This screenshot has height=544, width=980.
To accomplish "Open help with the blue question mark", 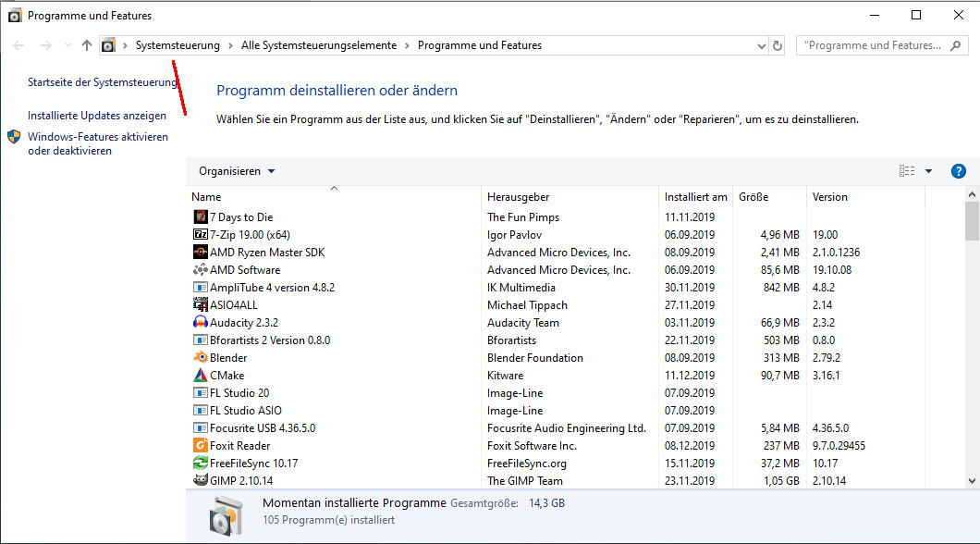I will [959, 171].
